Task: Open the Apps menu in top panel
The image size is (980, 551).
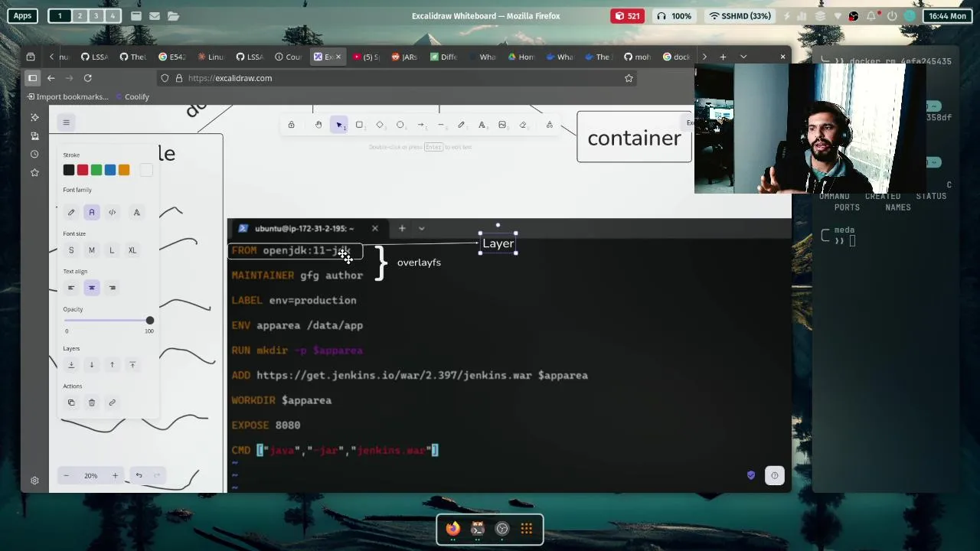Action: 22,15
